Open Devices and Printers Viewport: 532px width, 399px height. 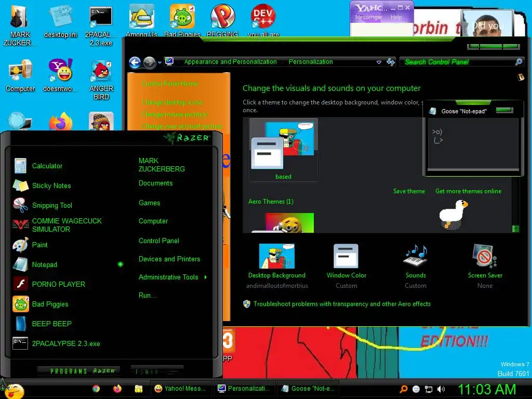coord(169,259)
